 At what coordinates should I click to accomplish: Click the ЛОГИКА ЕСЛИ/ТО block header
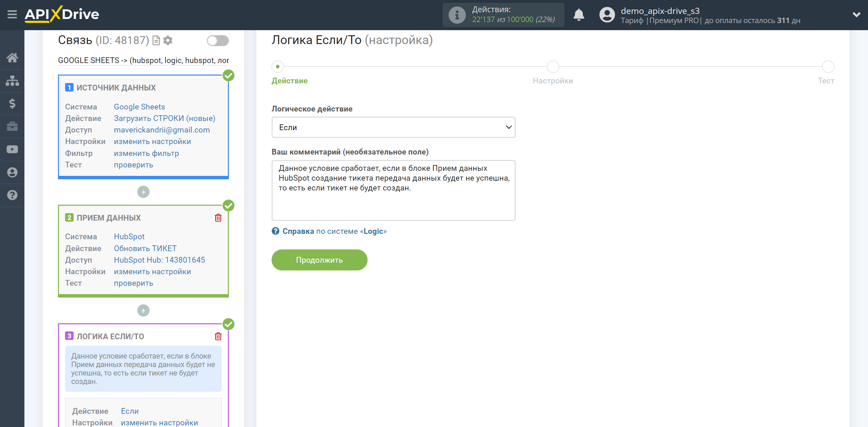[x=110, y=337]
